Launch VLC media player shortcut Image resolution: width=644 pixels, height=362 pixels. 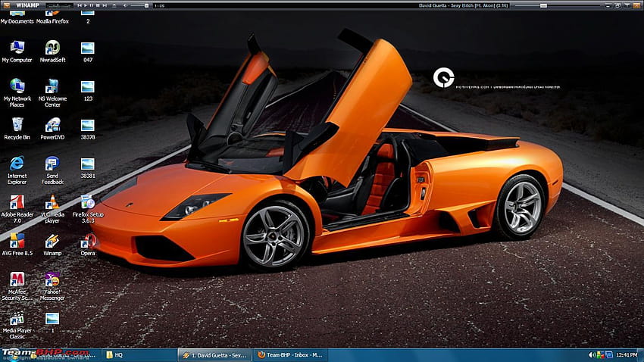(x=52, y=209)
